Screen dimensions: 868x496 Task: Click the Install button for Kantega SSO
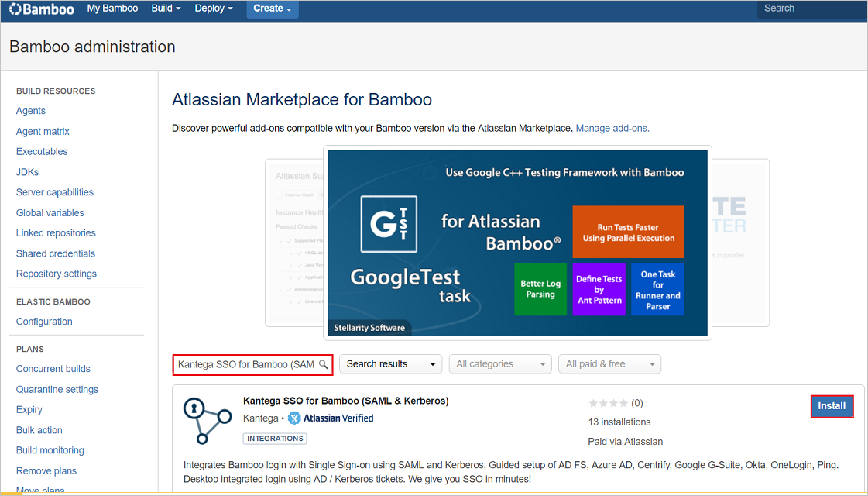[x=832, y=405]
